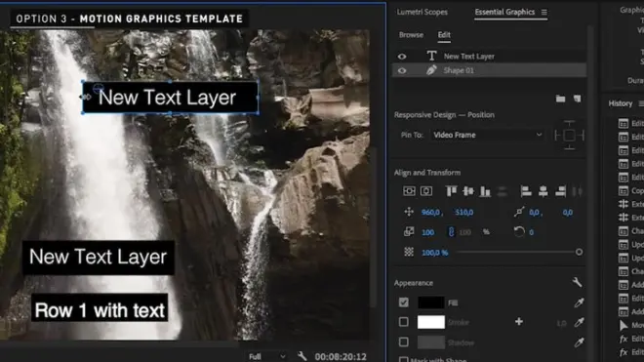The width and height of the screenshot is (644, 362).
Task: Click the Anchor Point icon
Action: click(x=519, y=212)
